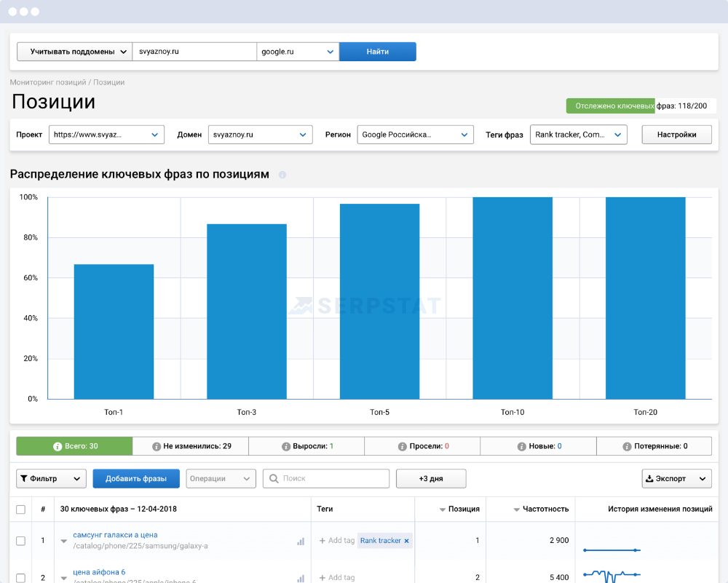This screenshot has height=583, width=728.
Task: Open the Домен dropdown
Action: pos(261,135)
